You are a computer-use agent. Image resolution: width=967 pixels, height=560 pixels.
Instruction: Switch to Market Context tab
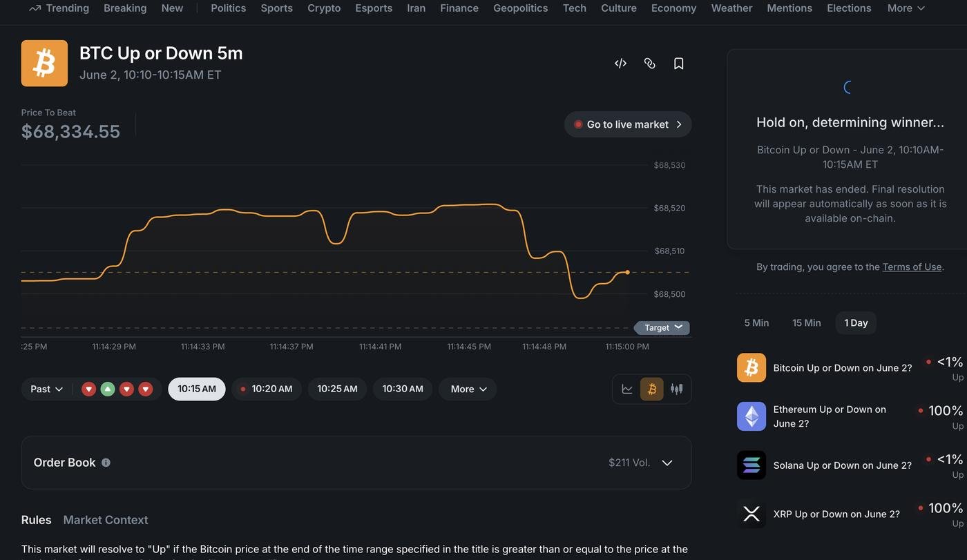tap(106, 520)
